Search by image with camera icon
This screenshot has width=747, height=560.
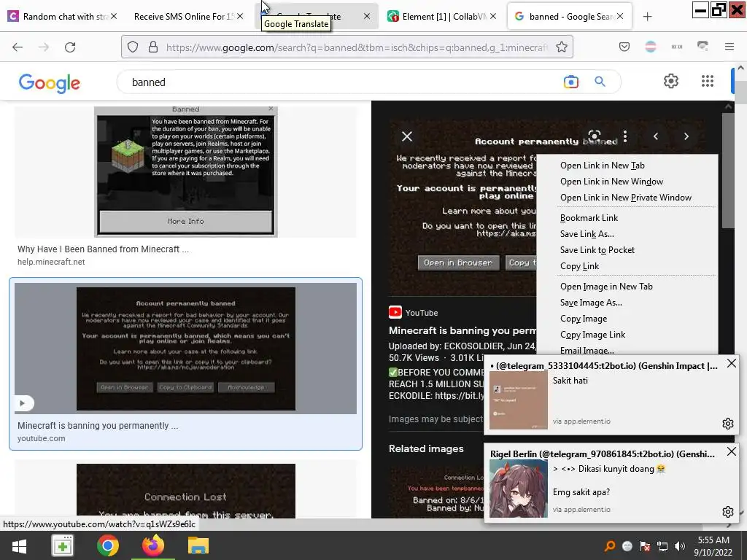(570, 82)
